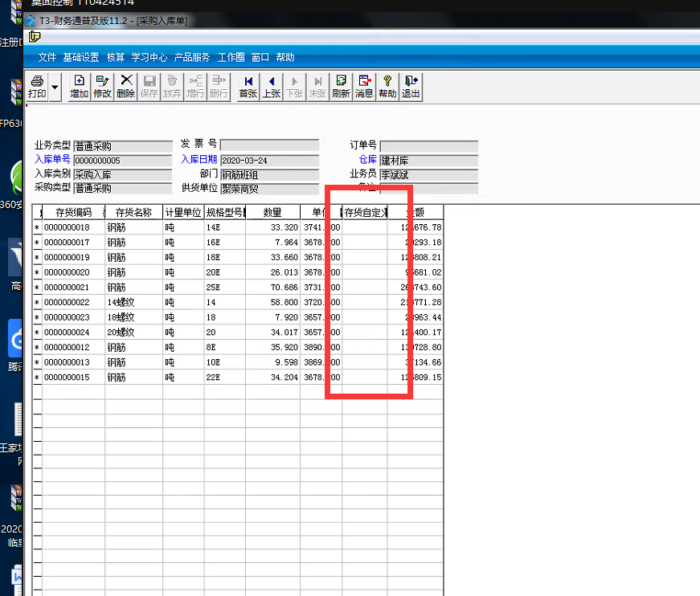Go to previous record with 上张

click(x=272, y=87)
